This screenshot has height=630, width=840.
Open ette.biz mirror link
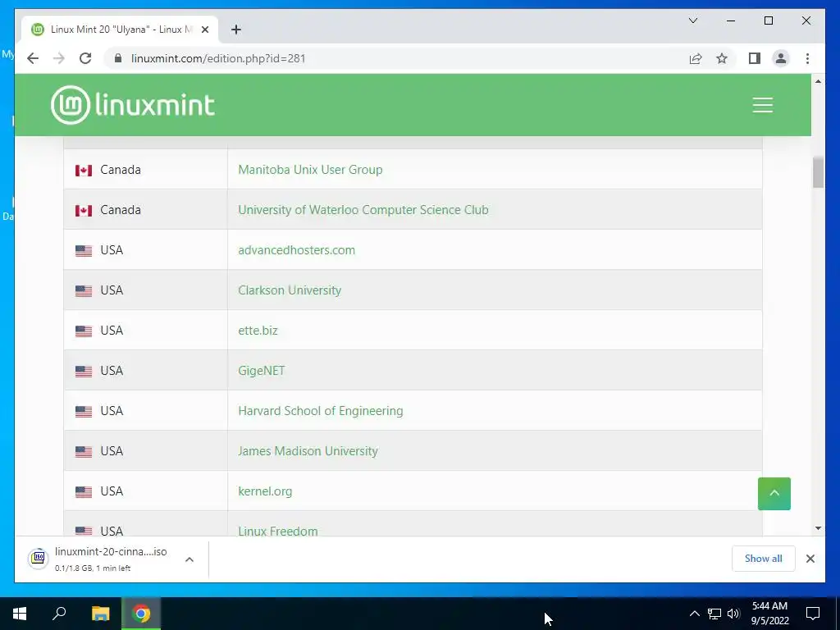click(258, 331)
